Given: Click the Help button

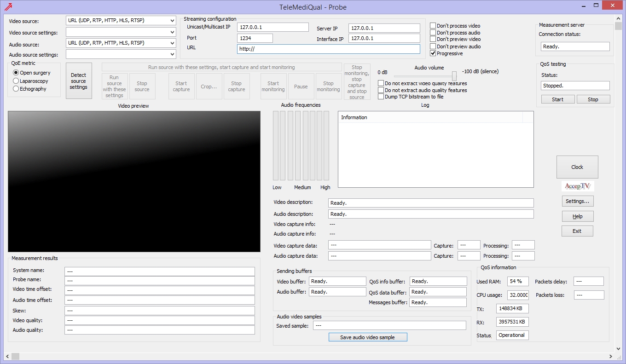Looking at the screenshot, I should (577, 216).
